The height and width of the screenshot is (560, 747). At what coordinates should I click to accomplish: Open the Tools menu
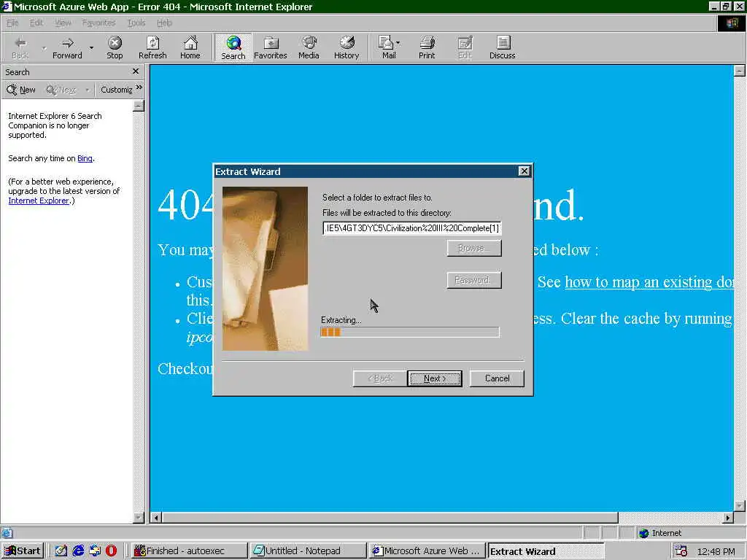click(136, 23)
